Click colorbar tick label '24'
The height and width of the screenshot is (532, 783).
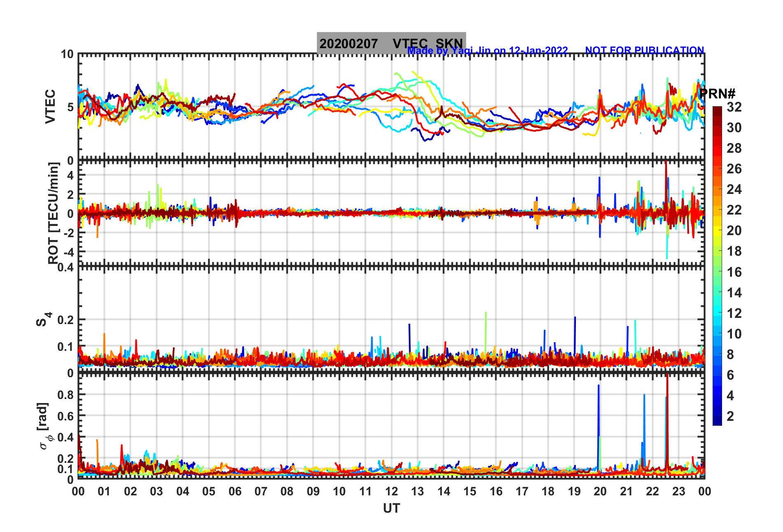point(734,189)
